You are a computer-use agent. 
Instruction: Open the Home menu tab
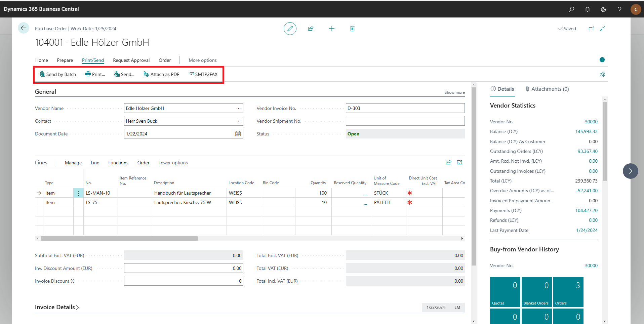[42, 60]
